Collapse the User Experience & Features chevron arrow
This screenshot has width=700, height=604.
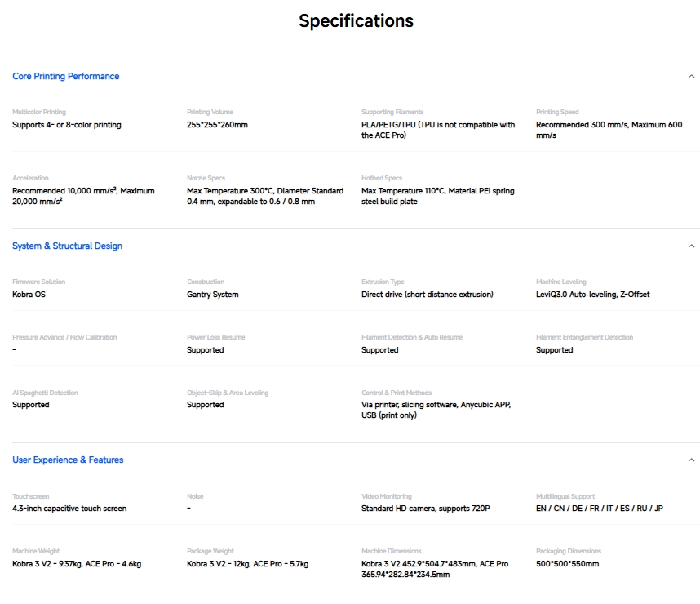691,460
